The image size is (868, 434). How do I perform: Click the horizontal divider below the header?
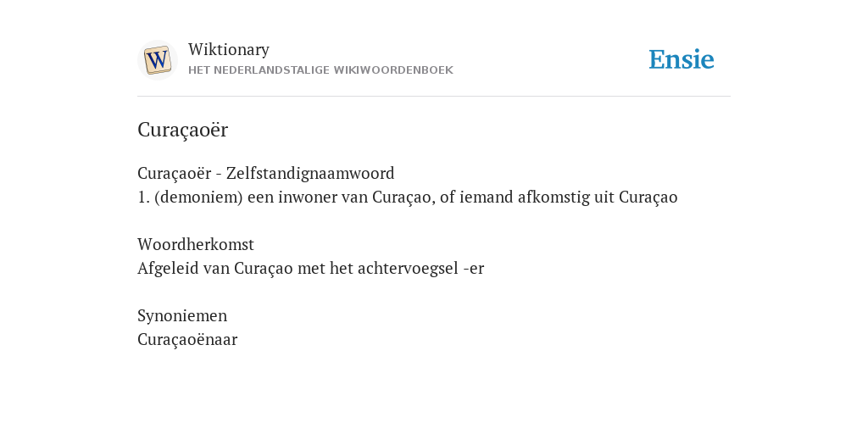click(x=434, y=97)
